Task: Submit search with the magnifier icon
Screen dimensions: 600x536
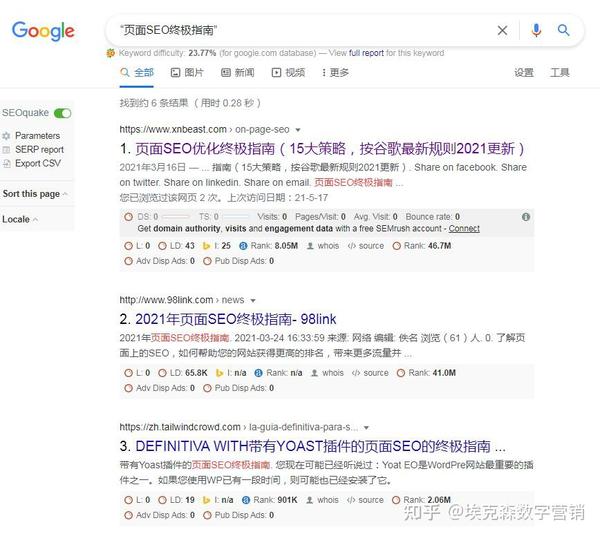Action: pos(563,30)
